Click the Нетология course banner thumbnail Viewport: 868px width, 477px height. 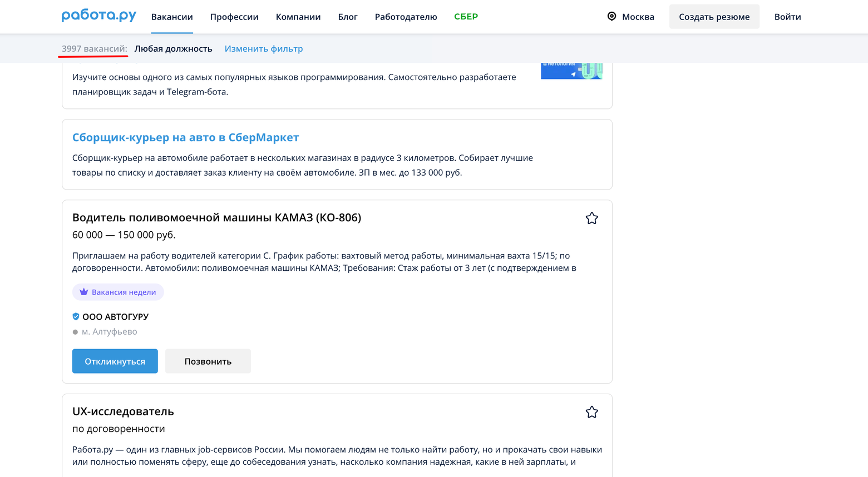(571, 71)
